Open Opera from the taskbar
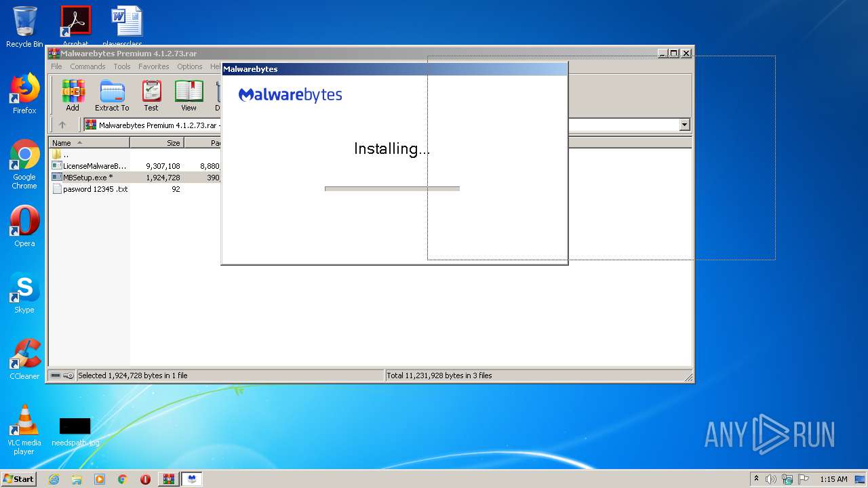The width and height of the screenshot is (868, 488). click(x=146, y=479)
